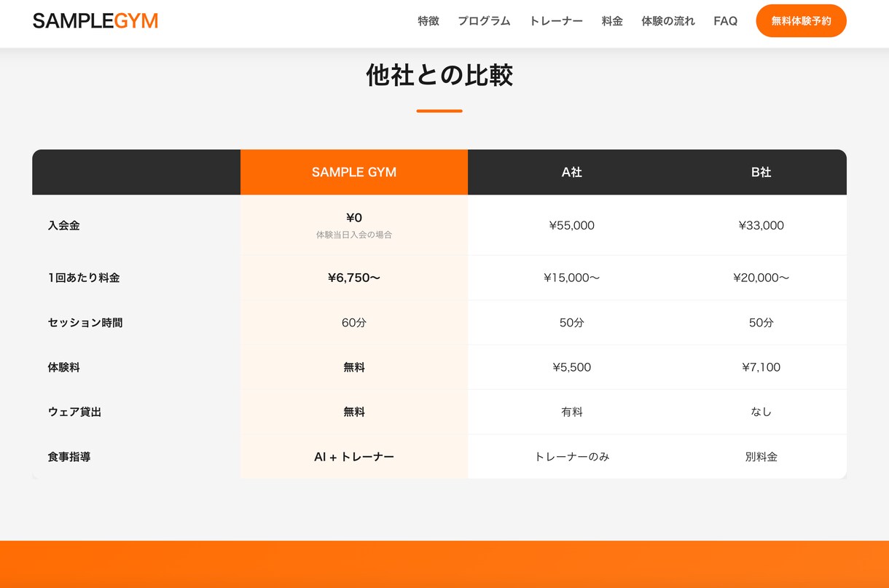Click the ¥33,000 cell

click(x=761, y=225)
